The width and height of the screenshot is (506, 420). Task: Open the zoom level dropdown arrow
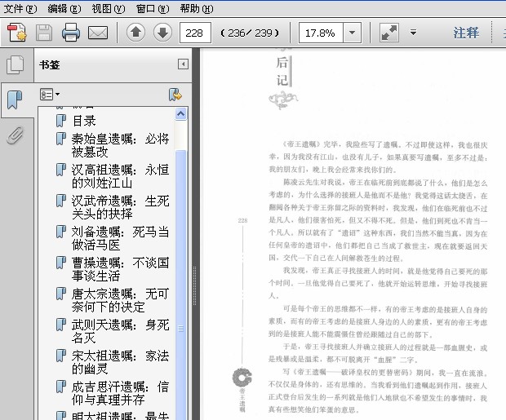(352, 33)
